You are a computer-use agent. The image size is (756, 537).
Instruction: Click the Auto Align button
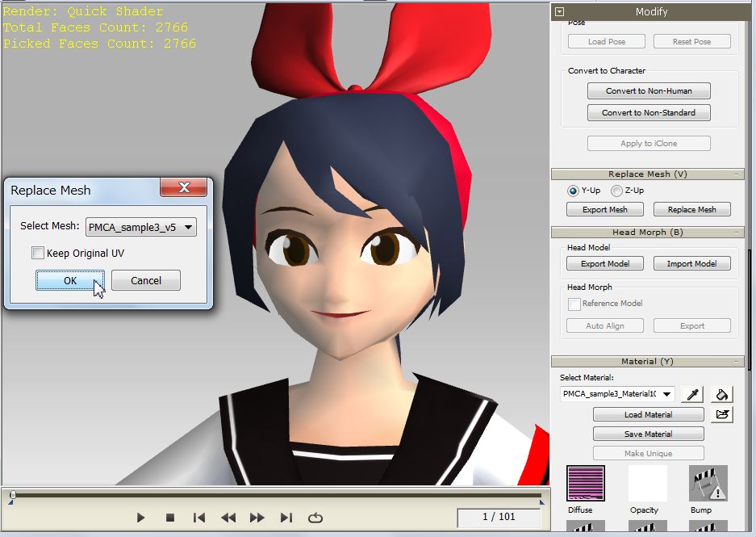(x=604, y=325)
